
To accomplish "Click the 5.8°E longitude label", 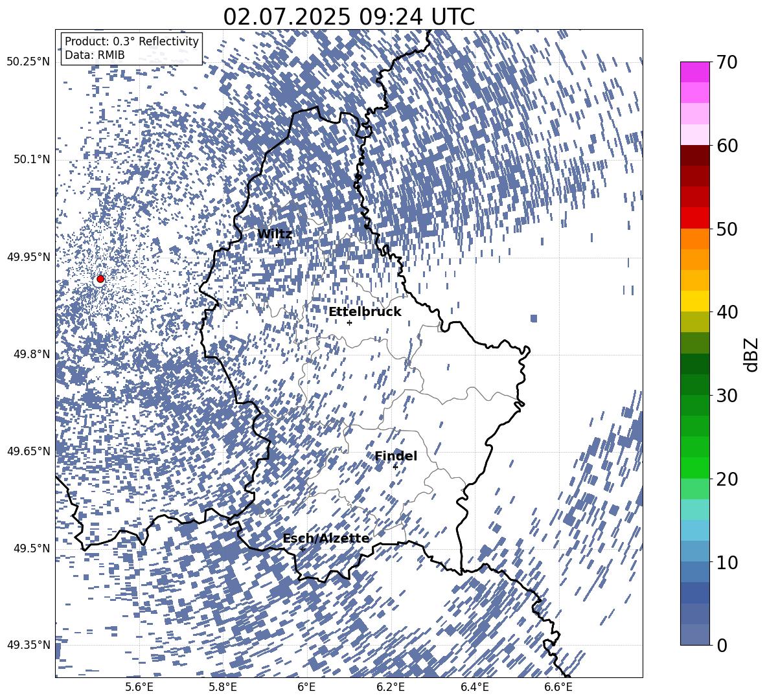I will coord(223,687).
